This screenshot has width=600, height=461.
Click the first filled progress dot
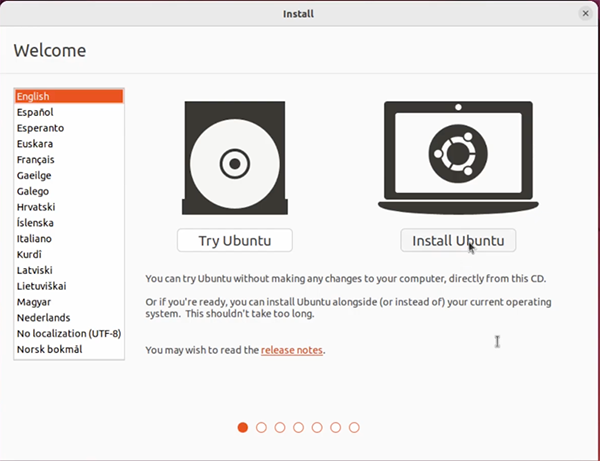pyautogui.click(x=243, y=427)
